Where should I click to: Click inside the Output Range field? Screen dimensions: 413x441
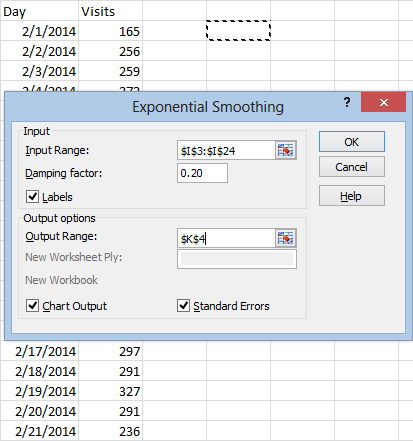click(x=226, y=238)
